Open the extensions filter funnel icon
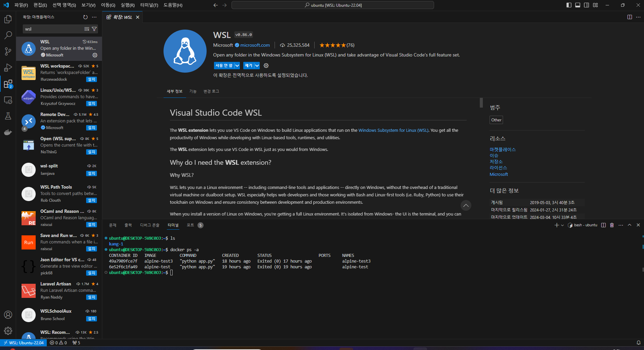The height and width of the screenshot is (350, 644). pyautogui.click(x=94, y=29)
